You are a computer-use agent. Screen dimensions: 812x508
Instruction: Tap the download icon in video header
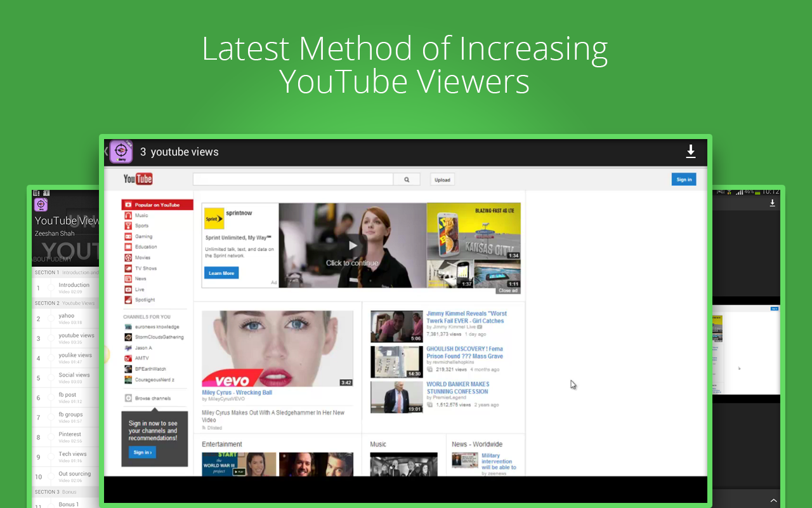point(691,152)
